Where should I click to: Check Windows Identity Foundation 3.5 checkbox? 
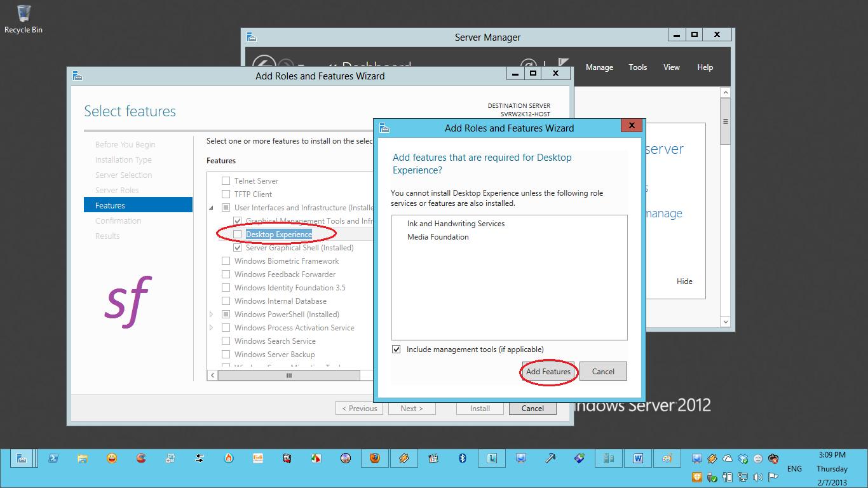click(x=226, y=288)
